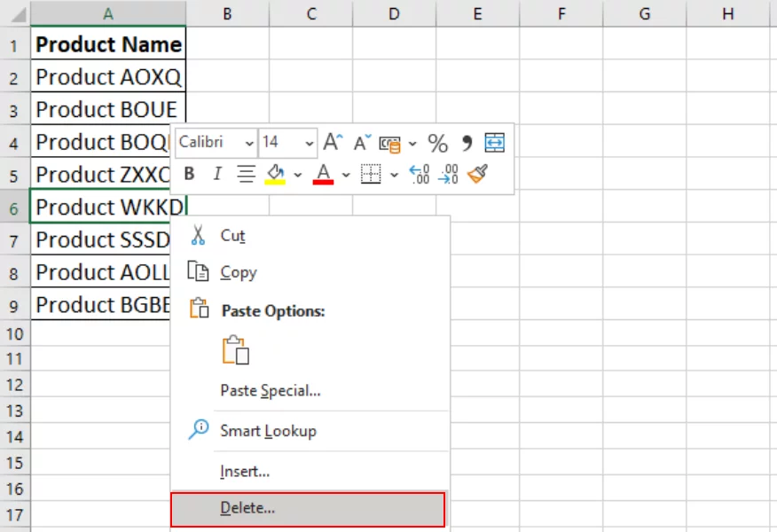Select row header 6
This screenshot has width=777, height=532.
pos(12,207)
